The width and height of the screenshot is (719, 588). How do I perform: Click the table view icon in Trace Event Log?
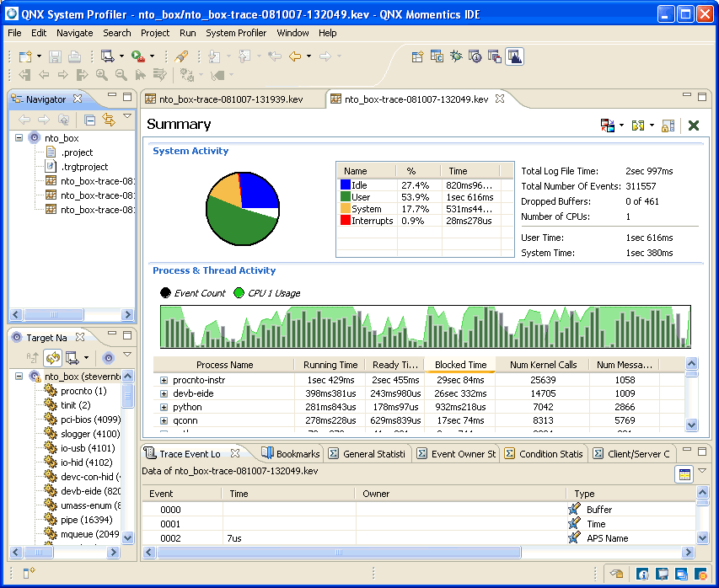(x=684, y=473)
